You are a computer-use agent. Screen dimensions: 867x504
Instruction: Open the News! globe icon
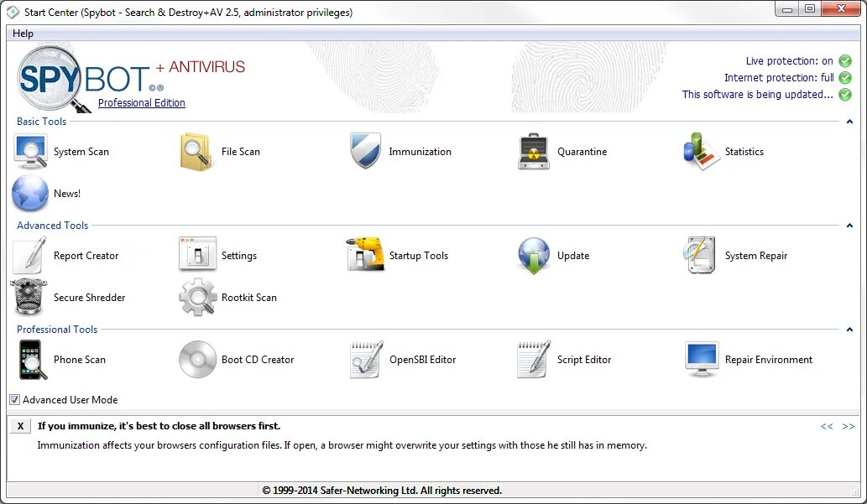[x=30, y=194]
